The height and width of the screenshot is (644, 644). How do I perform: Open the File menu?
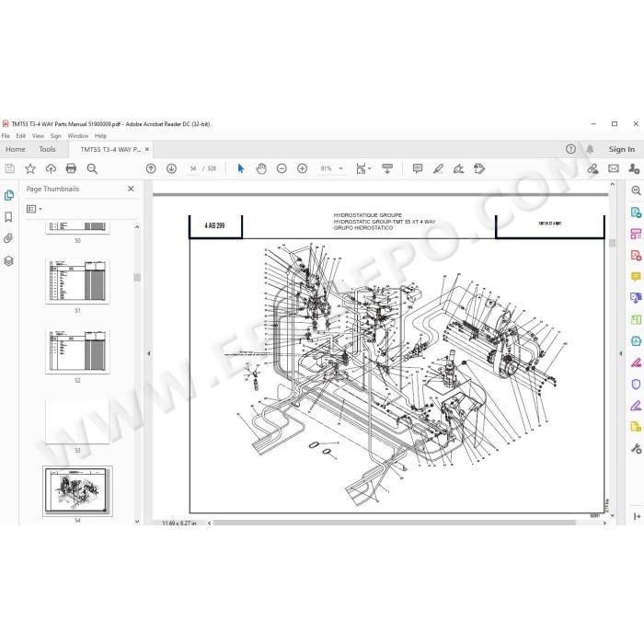6,136
